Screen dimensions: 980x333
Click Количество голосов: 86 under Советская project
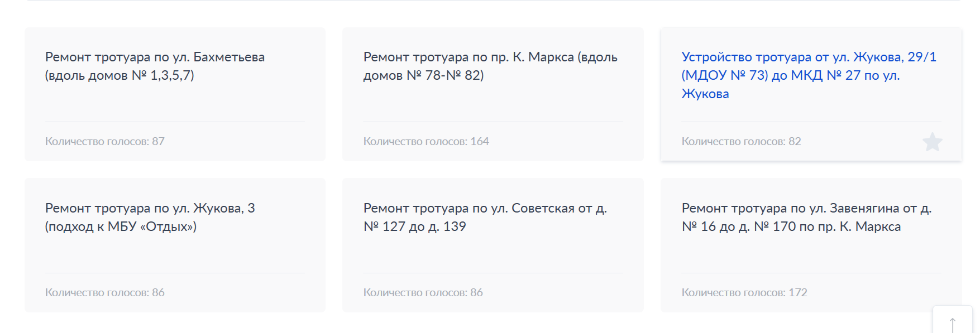(x=422, y=291)
